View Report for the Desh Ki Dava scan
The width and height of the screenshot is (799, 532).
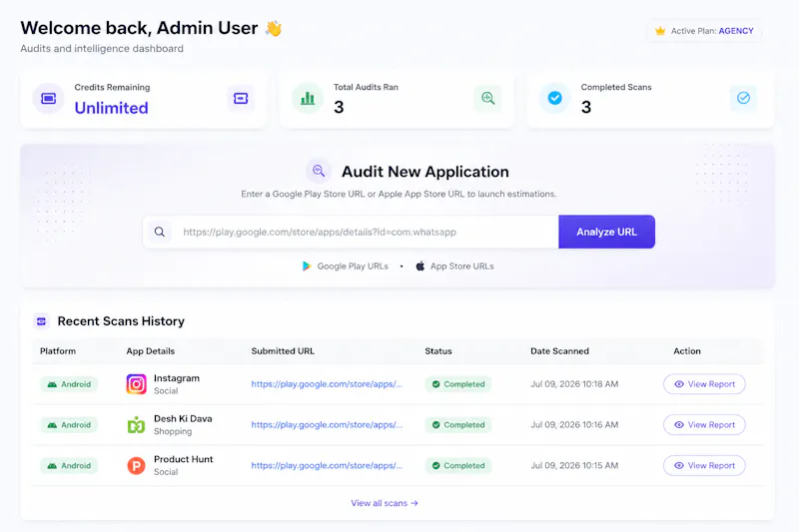pos(704,425)
